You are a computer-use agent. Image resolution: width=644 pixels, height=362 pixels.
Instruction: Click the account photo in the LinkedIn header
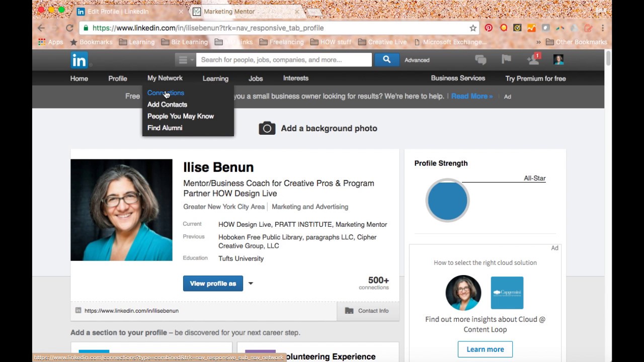558,59
